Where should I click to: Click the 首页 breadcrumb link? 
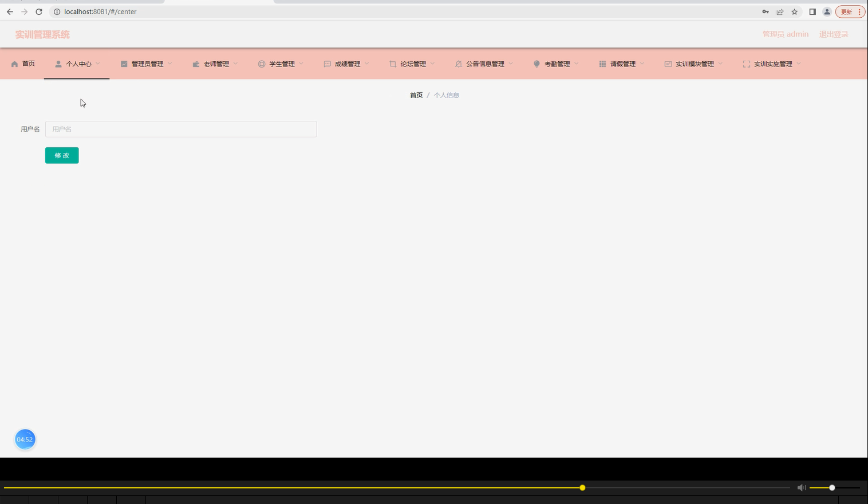pyautogui.click(x=416, y=95)
